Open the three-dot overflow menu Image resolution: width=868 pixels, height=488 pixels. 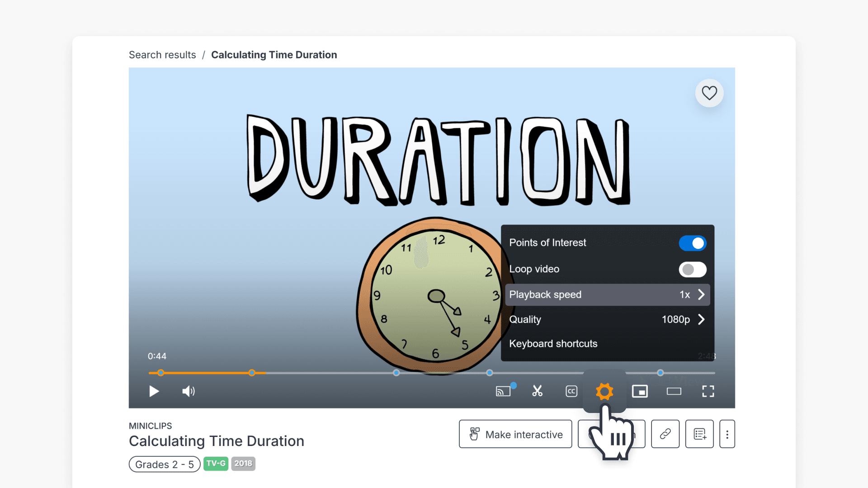(727, 434)
